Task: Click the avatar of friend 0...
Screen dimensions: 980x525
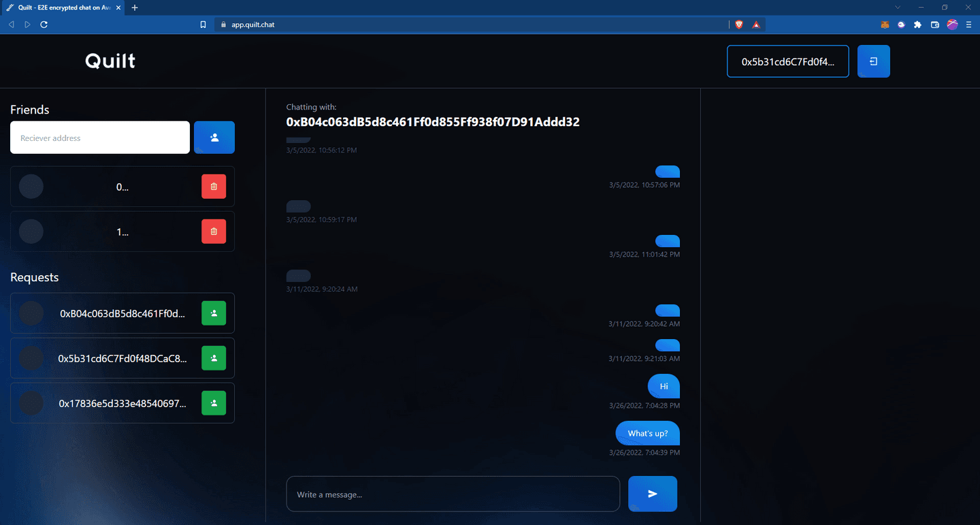Action: coord(31,187)
